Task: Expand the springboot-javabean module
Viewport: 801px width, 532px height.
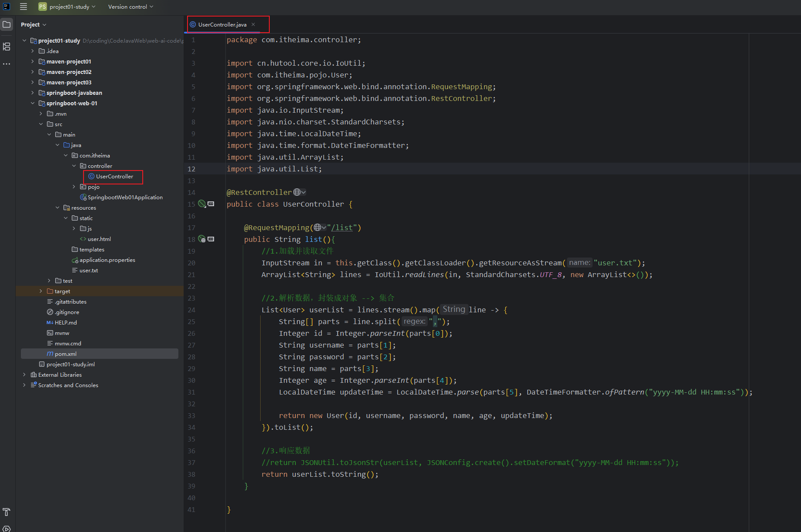Action: pos(33,93)
